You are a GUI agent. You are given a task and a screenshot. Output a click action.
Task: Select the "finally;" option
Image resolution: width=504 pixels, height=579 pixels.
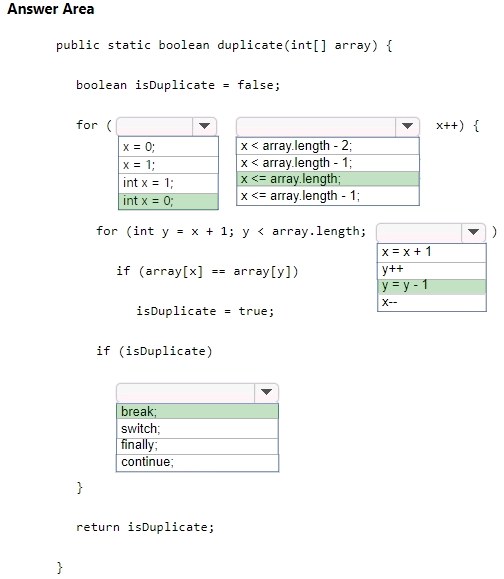click(x=198, y=446)
